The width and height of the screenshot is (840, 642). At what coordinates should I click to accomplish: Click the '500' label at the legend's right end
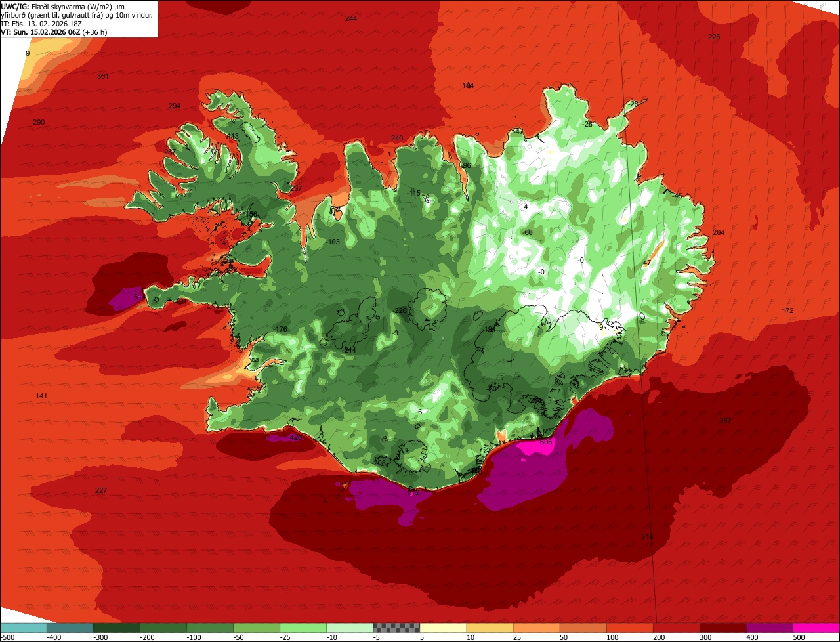[800, 637]
